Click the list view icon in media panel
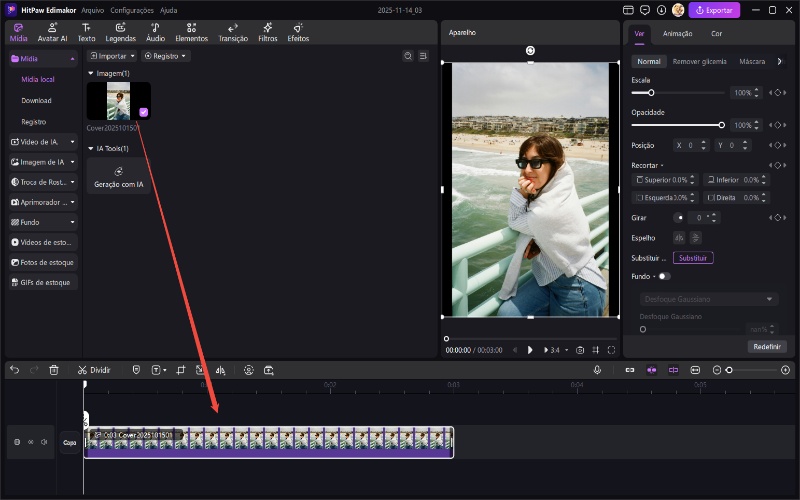 [423, 56]
